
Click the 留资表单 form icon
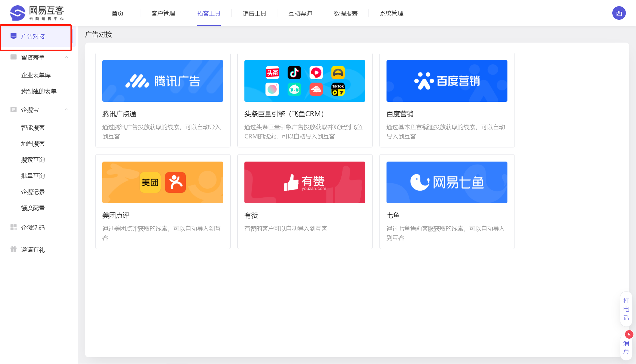14,57
